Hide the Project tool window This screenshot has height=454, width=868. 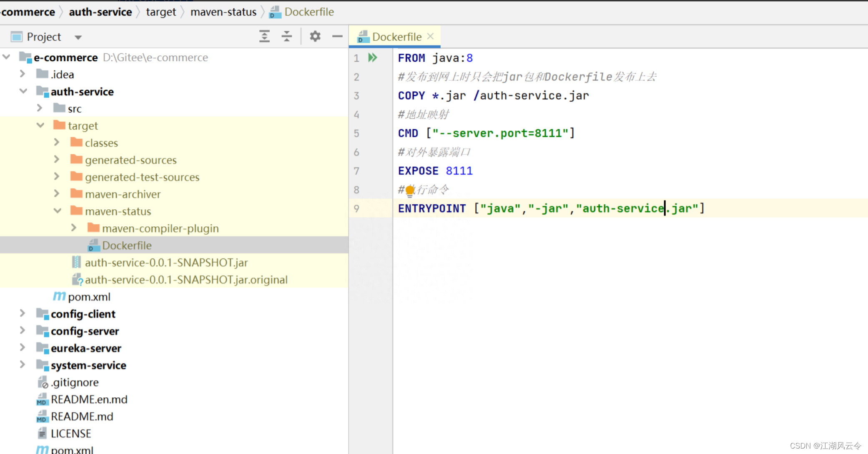[x=337, y=37]
